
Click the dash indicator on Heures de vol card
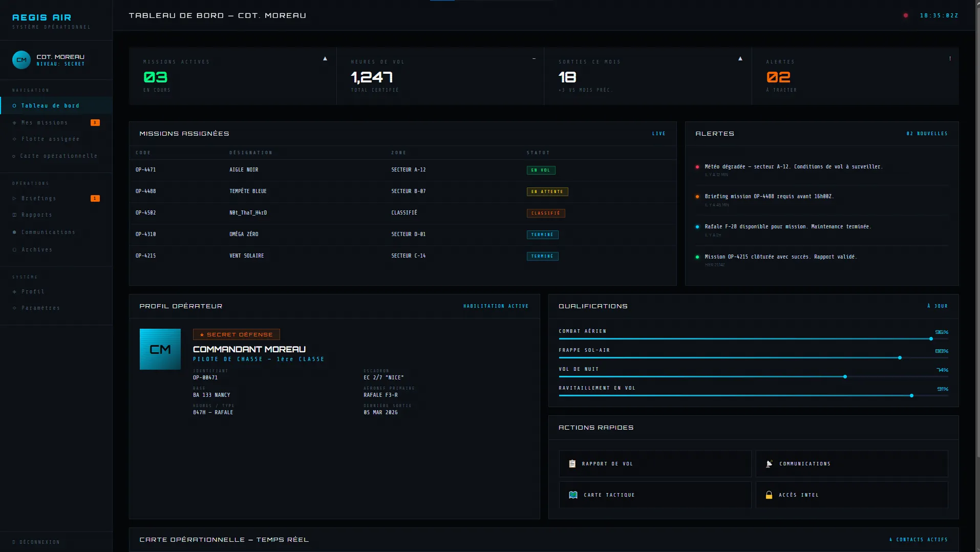[534, 59]
